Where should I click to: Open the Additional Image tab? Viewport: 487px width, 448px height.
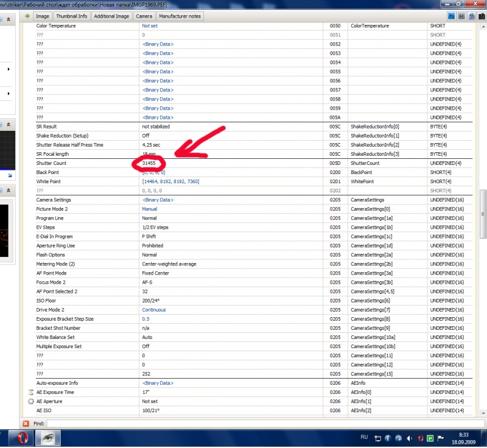[111, 16]
